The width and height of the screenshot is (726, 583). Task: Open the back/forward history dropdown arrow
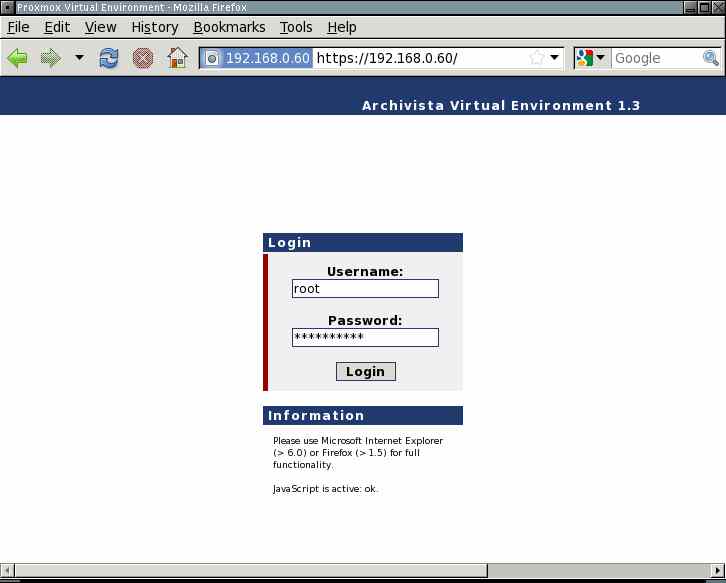pyautogui.click(x=80, y=58)
